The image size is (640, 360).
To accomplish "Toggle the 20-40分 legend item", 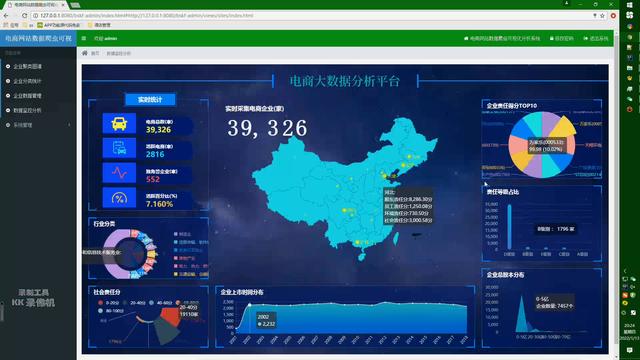I will 134,303.
